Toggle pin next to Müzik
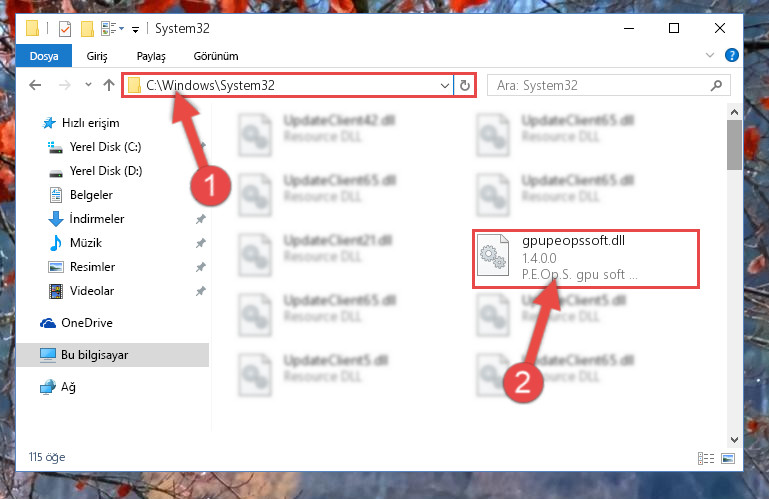 [201, 243]
